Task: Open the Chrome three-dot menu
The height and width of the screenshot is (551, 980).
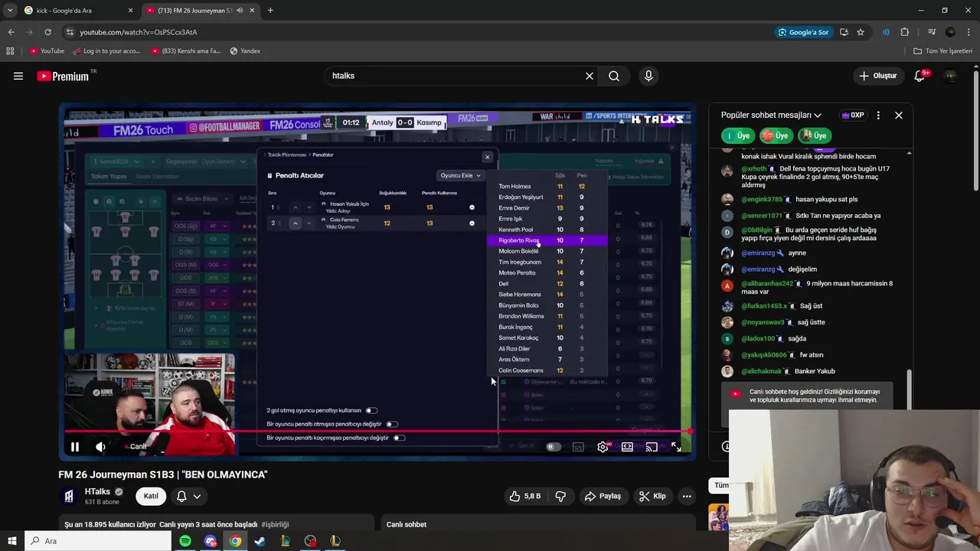Action: (x=969, y=32)
